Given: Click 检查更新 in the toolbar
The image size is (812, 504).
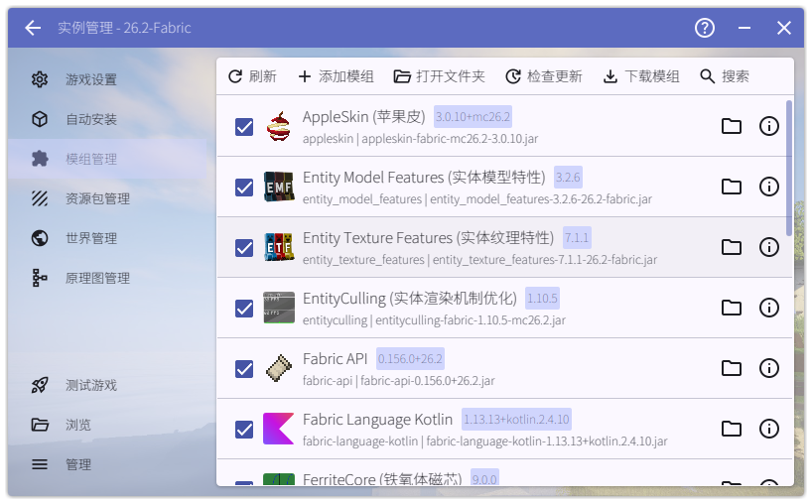Looking at the screenshot, I should pos(544,76).
